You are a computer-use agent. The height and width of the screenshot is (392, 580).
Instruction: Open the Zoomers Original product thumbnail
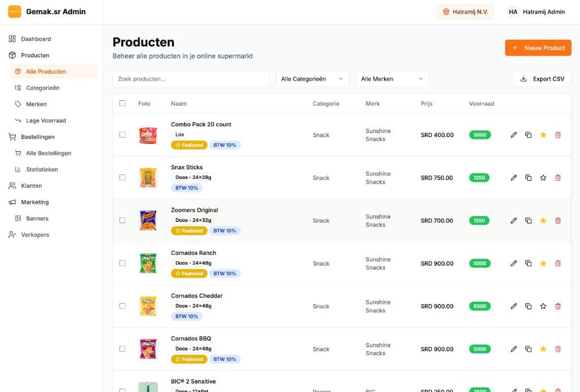(148, 220)
